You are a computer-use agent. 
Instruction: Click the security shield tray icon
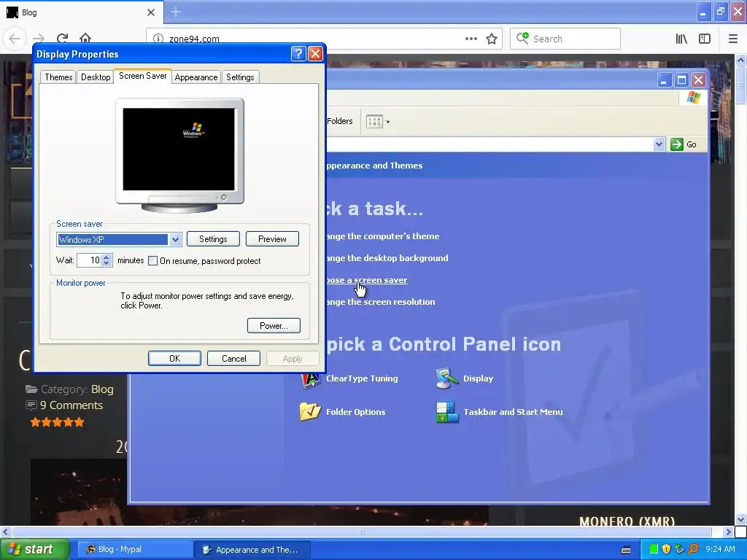[x=666, y=550]
